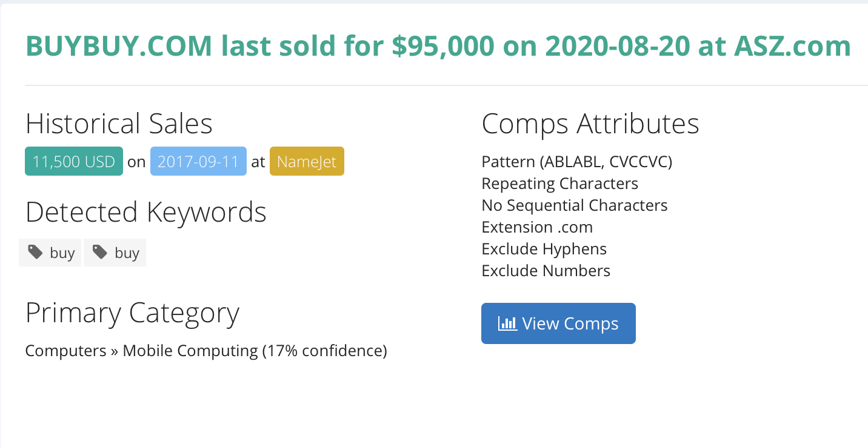This screenshot has height=447, width=868.
Task: Click the Repeating Characters attribute
Action: pyautogui.click(x=560, y=183)
